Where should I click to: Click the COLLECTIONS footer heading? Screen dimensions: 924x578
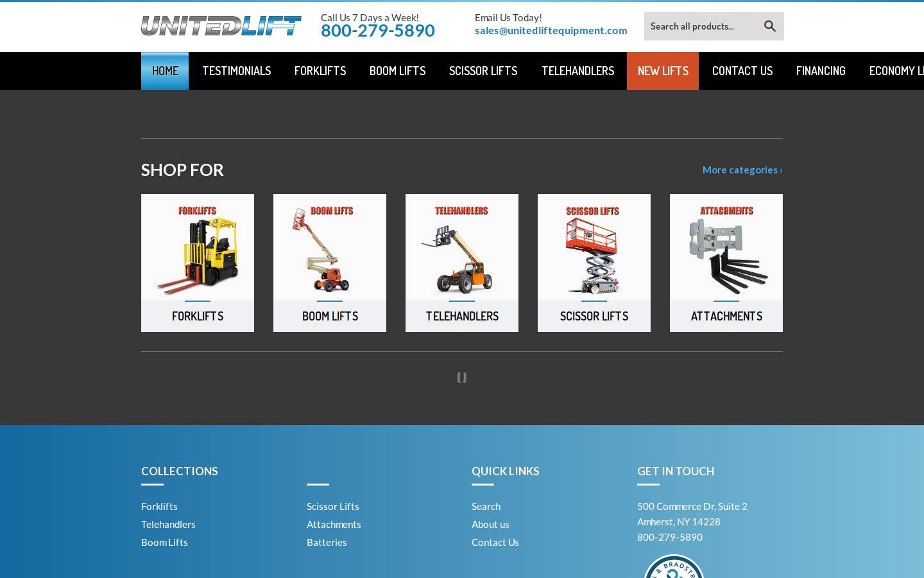point(179,471)
